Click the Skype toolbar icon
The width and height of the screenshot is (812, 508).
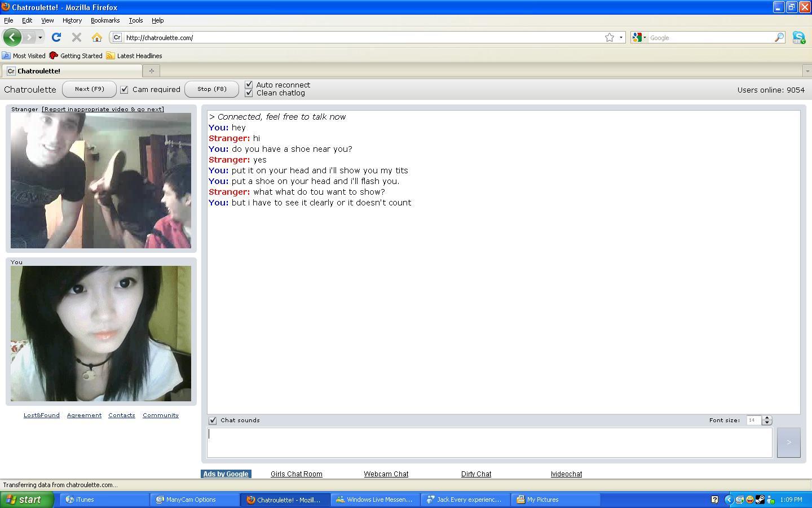(799, 38)
